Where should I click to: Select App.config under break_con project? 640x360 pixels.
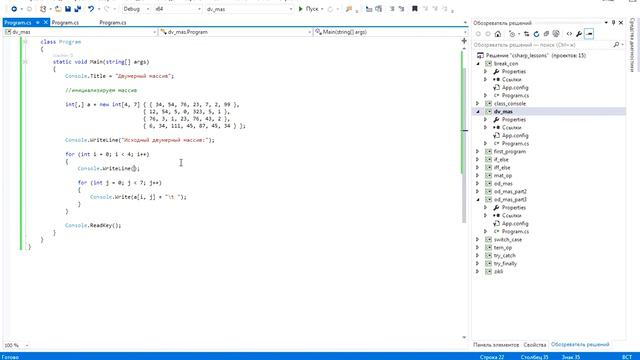click(515, 87)
